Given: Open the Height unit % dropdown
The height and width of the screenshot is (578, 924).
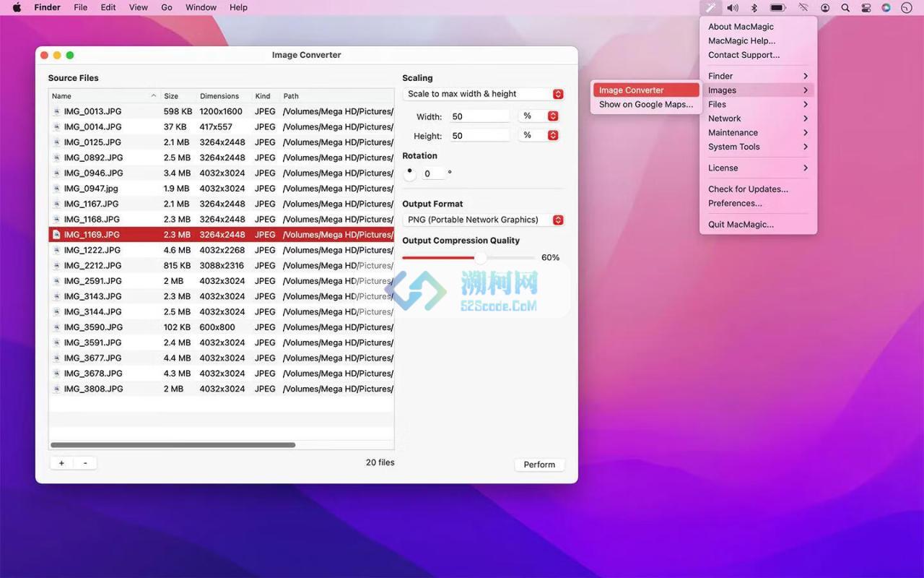Looking at the screenshot, I should pyautogui.click(x=539, y=135).
